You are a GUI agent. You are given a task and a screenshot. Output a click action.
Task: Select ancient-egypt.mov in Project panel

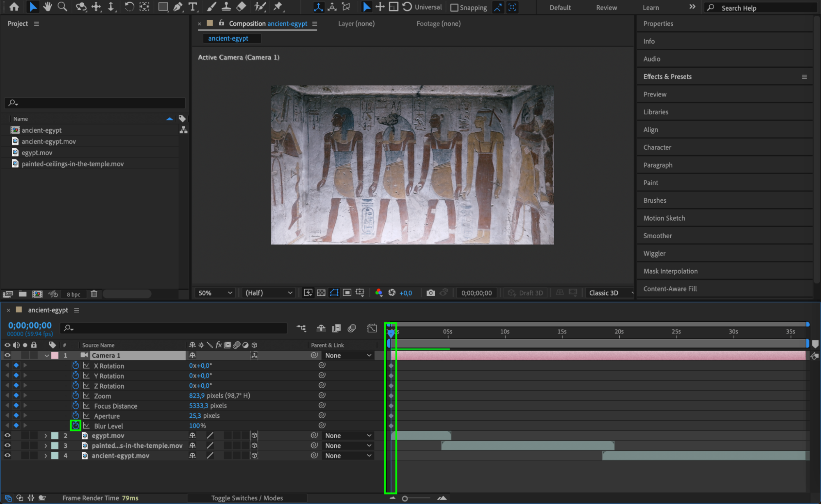pos(48,141)
